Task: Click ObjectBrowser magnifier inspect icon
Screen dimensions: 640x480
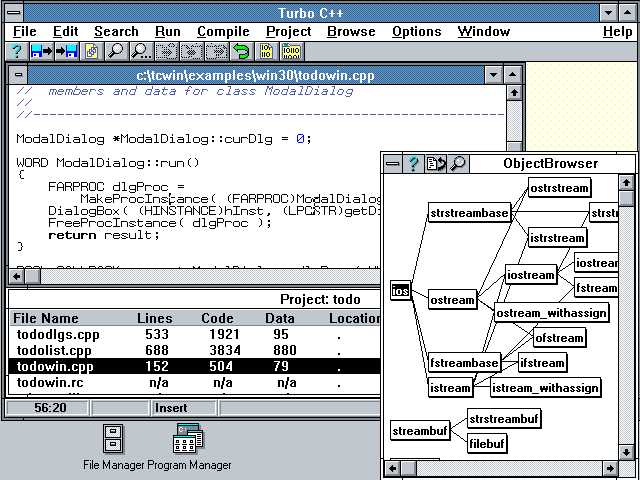Action: (457, 163)
